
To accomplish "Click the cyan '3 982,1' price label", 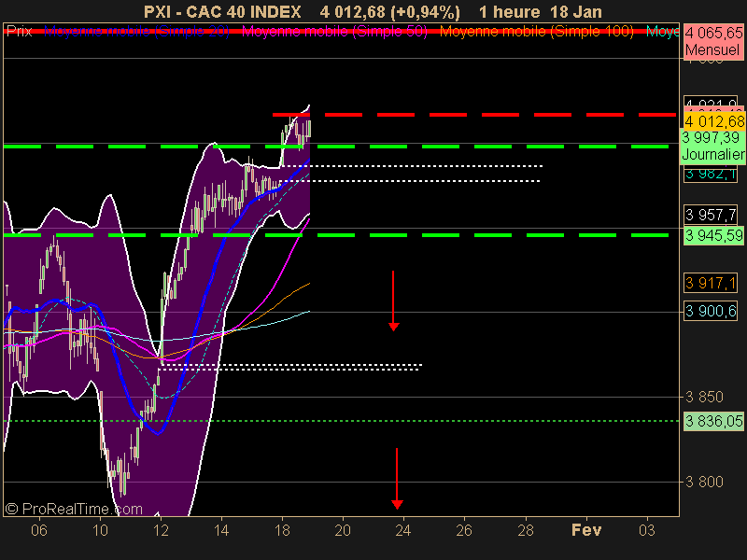I will click(711, 174).
